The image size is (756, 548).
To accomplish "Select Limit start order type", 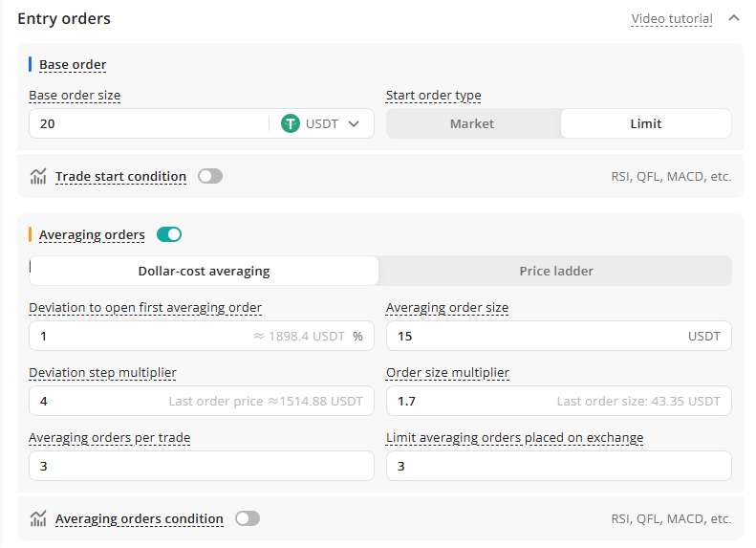I will tap(645, 123).
